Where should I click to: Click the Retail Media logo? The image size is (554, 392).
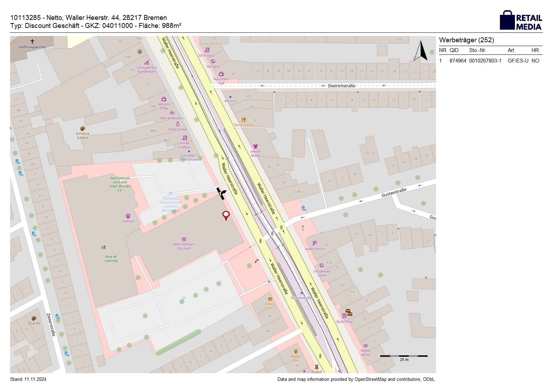[521, 20]
